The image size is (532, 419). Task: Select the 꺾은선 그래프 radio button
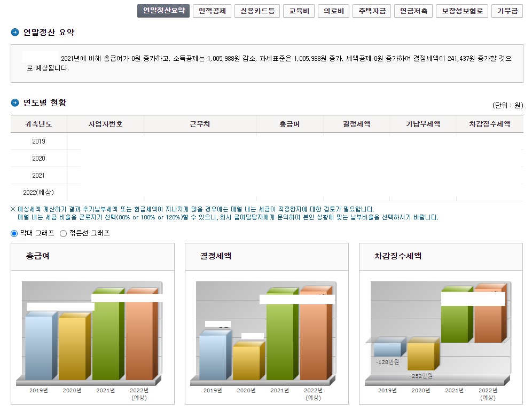(63, 233)
